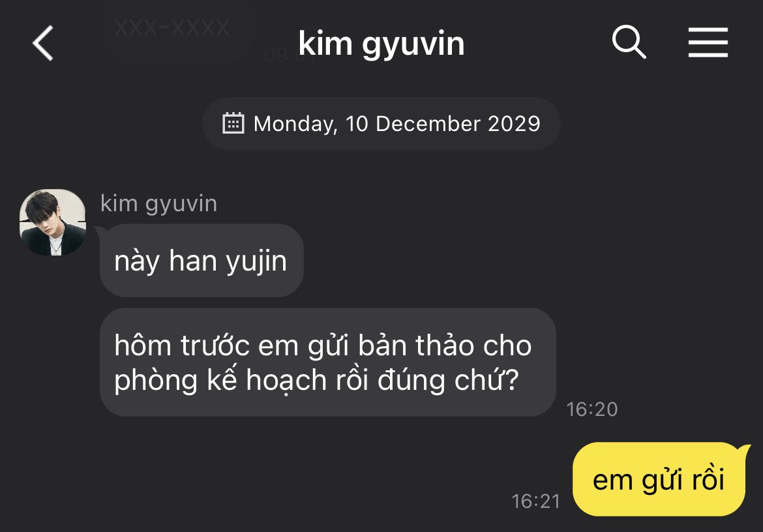Tap the Monday, 10 December 2029 date label
This screenshot has height=532, width=763.
click(396, 123)
